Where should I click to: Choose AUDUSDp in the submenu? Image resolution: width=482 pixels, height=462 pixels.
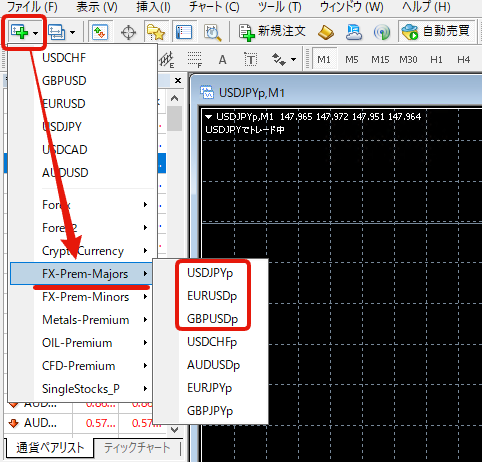[210, 365]
